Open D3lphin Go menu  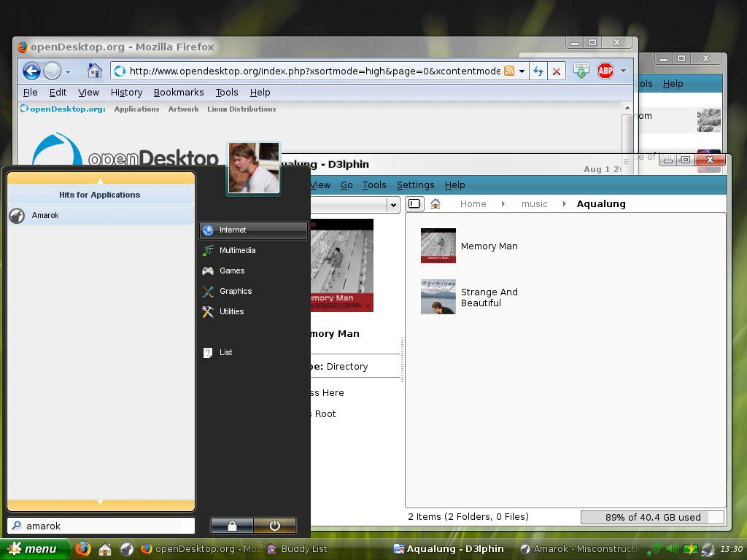point(347,185)
